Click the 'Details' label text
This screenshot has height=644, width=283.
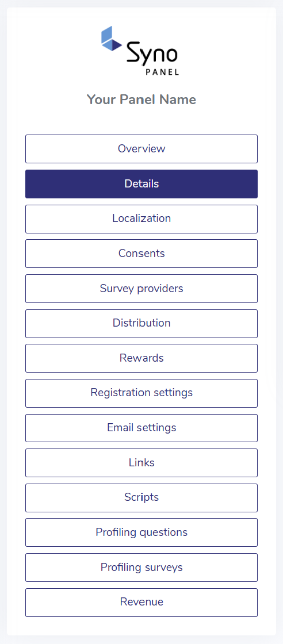pyautogui.click(x=141, y=184)
